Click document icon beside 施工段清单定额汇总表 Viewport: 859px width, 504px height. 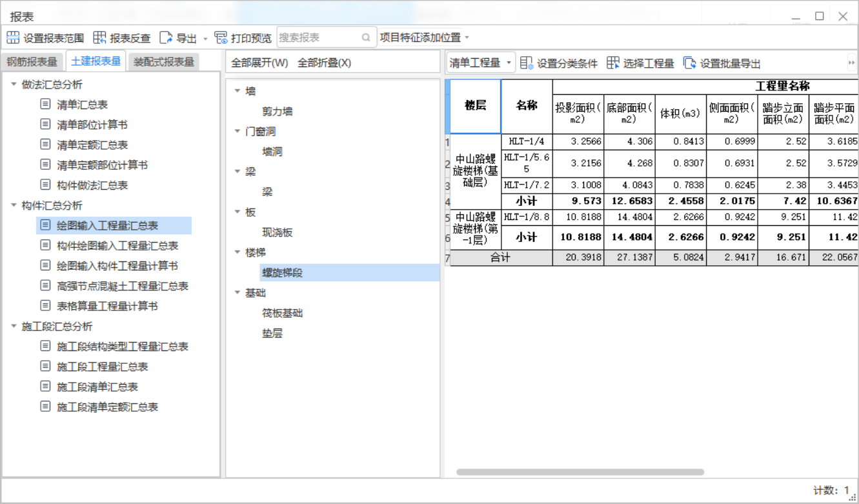[45, 407]
